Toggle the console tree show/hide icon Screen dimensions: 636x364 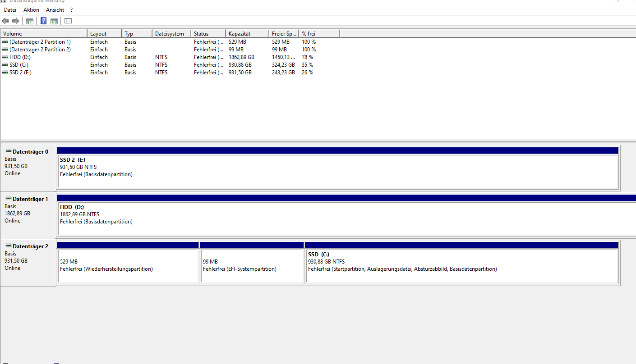(x=30, y=21)
